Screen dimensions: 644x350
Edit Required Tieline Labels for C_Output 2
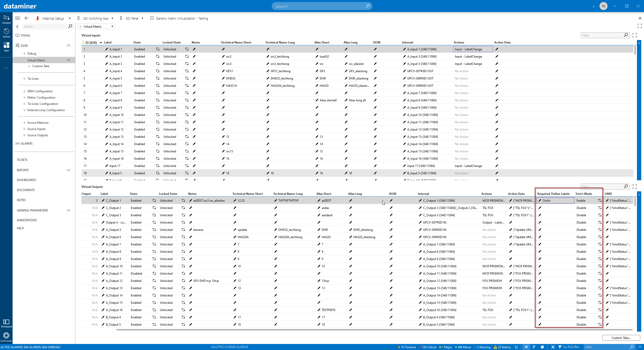540,208
